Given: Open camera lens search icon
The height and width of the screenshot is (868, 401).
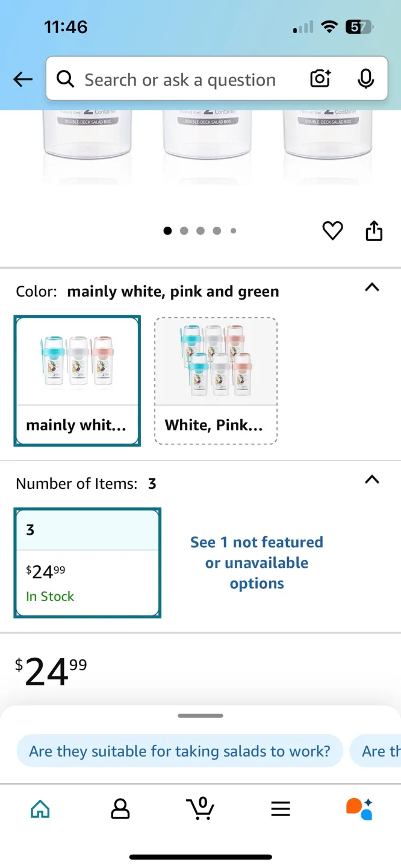Looking at the screenshot, I should coord(320,79).
